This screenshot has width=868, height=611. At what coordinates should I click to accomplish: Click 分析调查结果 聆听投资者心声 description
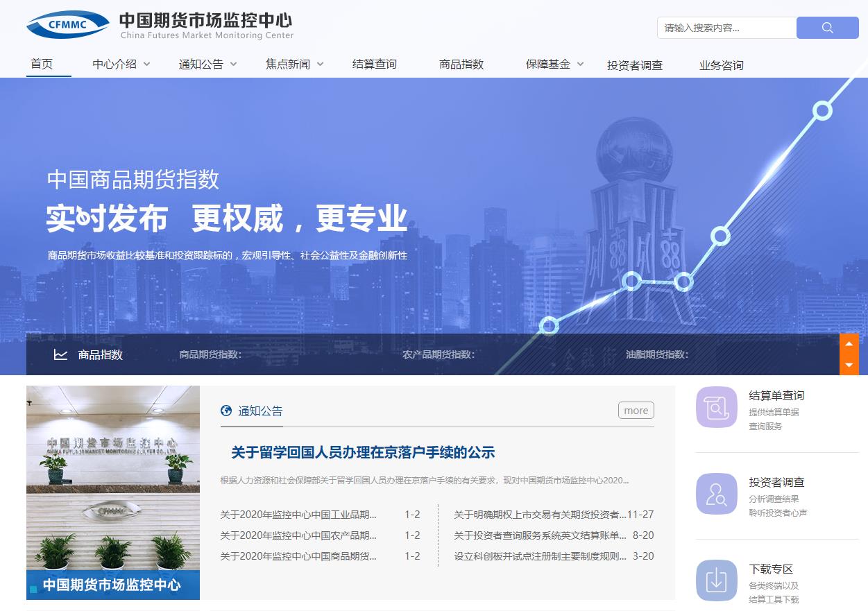pyautogui.click(x=778, y=506)
